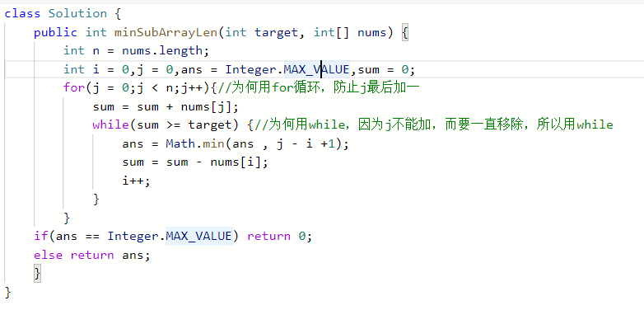This screenshot has width=644, height=310.
Task: Click the "class" keyword on the first line
Action: 22,13
